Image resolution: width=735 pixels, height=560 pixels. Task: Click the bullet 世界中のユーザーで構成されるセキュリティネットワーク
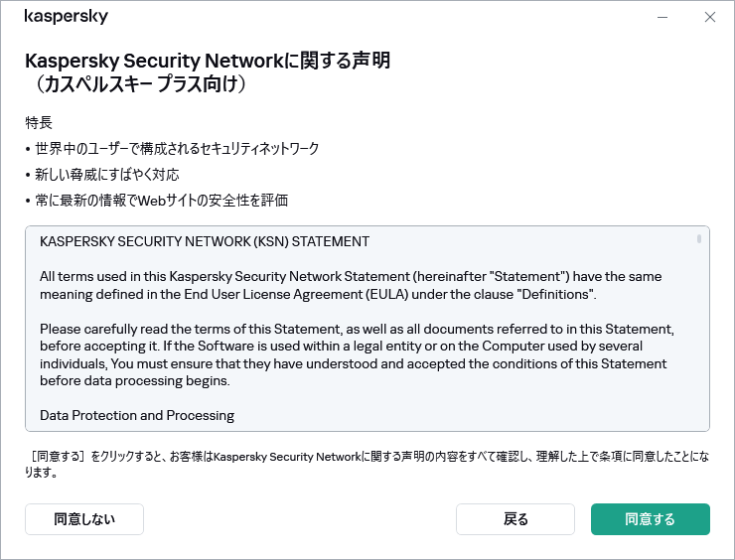click(x=177, y=149)
